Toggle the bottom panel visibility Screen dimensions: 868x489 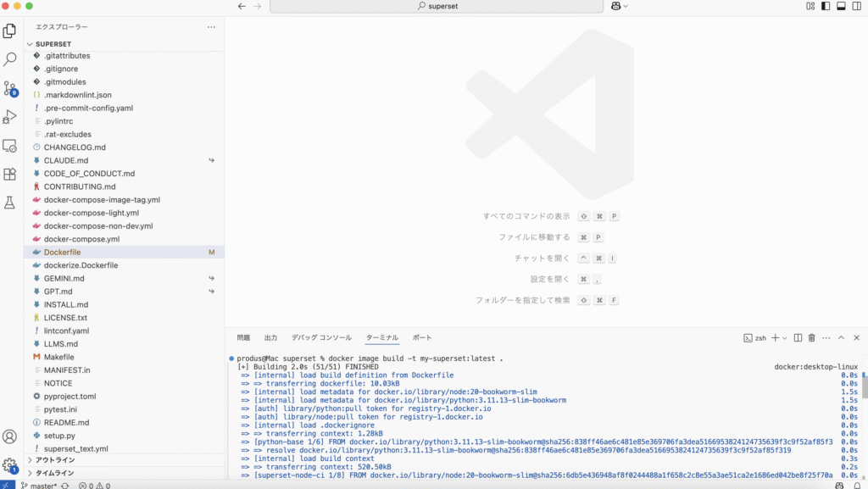tap(841, 6)
